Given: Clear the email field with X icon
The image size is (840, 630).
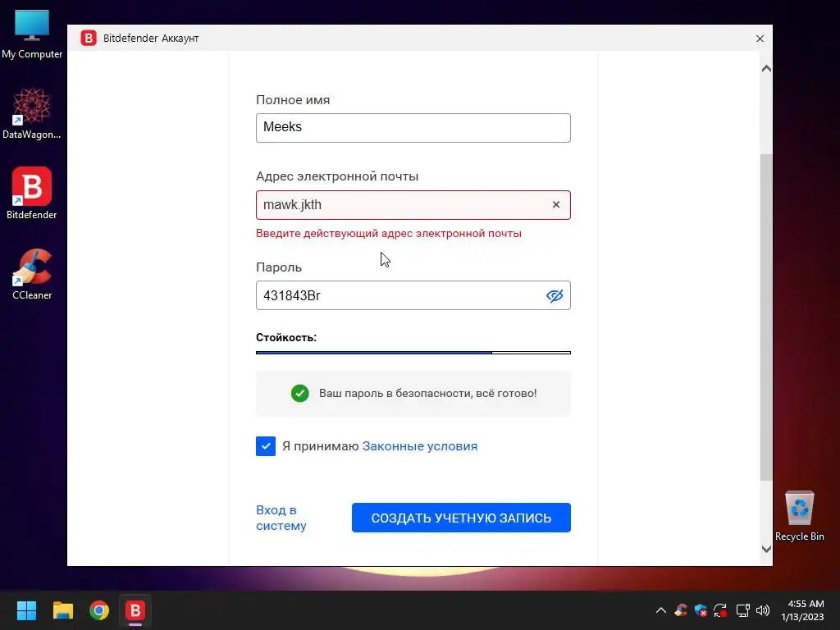Looking at the screenshot, I should 556,204.
